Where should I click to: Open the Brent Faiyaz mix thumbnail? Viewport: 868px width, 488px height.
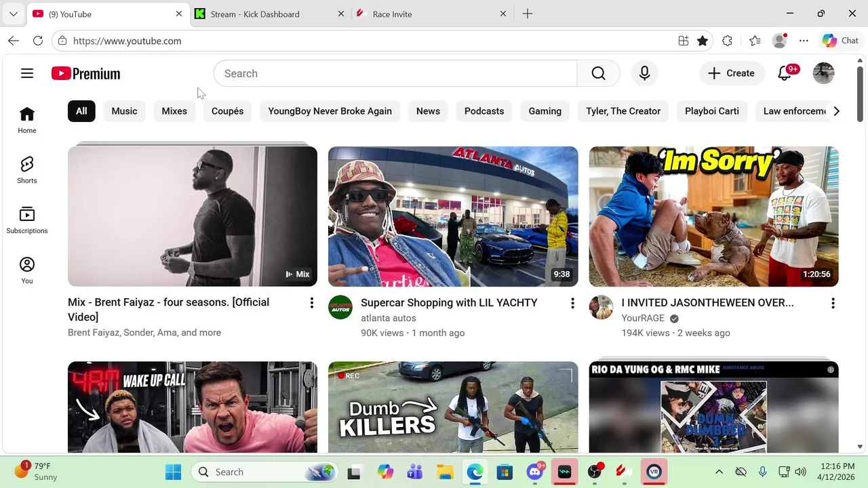(x=193, y=216)
